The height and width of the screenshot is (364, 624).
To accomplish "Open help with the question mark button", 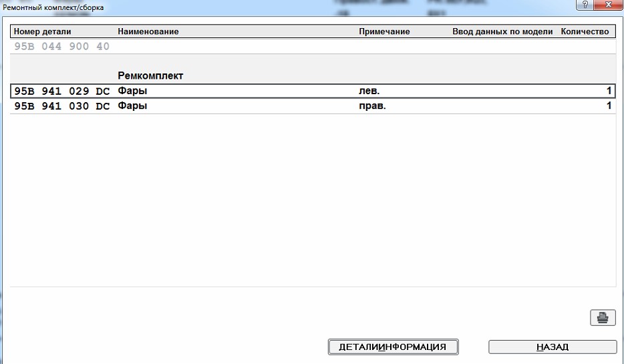I will (585, 5).
